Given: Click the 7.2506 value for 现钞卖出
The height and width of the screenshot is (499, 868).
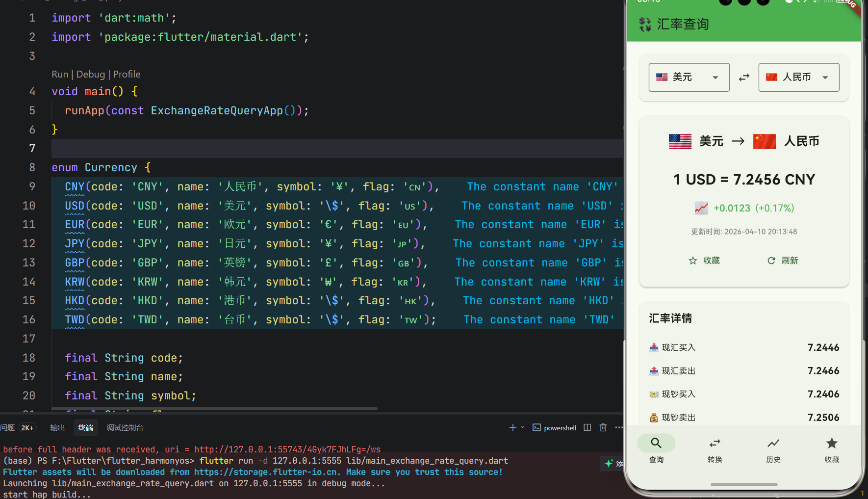Looking at the screenshot, I should coord(823,418).
